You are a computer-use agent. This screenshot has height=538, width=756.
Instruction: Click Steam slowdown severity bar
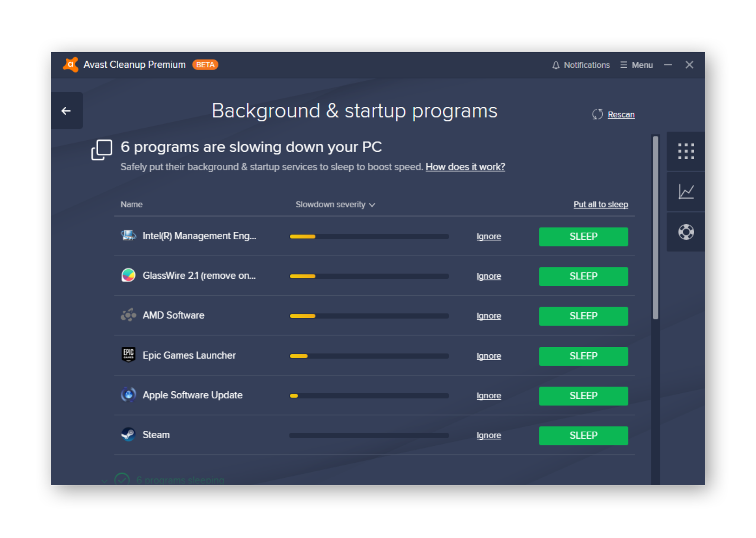[369, 435]
